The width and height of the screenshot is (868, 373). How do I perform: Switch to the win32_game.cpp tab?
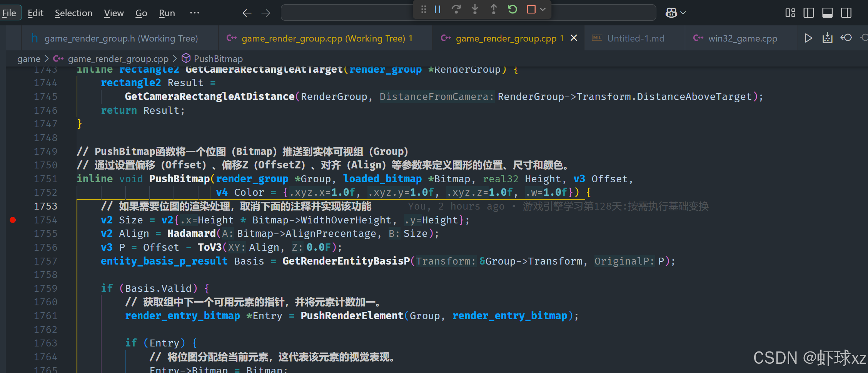(742, 38)
